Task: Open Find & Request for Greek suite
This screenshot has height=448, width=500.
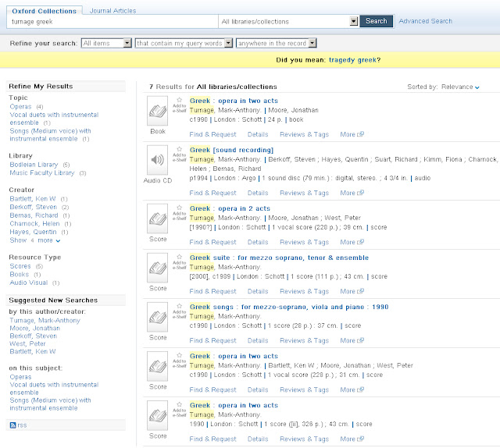Action: [212, 291]
